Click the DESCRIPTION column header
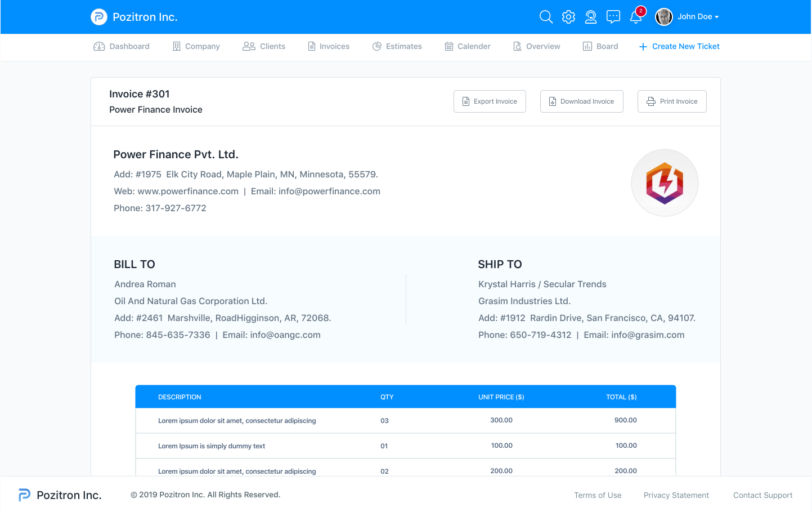The width and height of the screenshot is (812, 512). [x=180, y=397]
